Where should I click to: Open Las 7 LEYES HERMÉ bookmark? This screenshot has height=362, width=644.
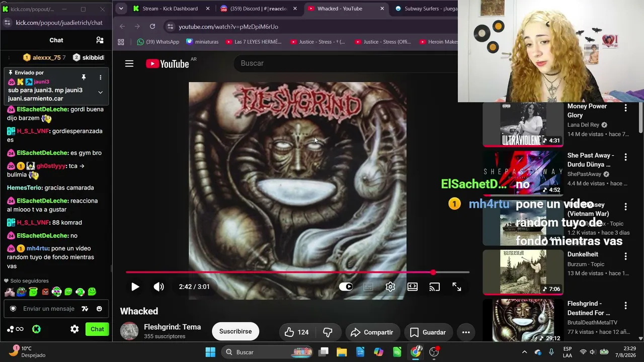coord(254,42)
